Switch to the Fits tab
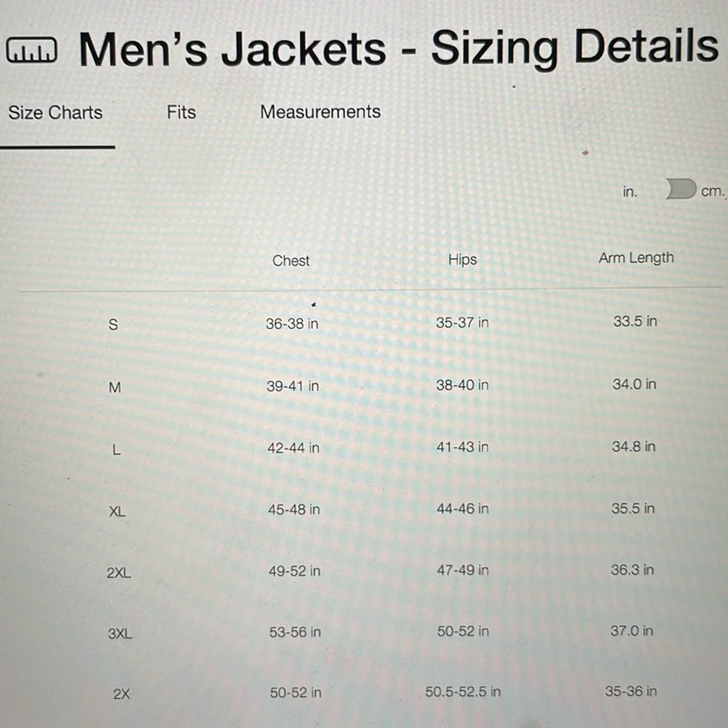This screenshot has height=728, width=728. coord(181,112)
